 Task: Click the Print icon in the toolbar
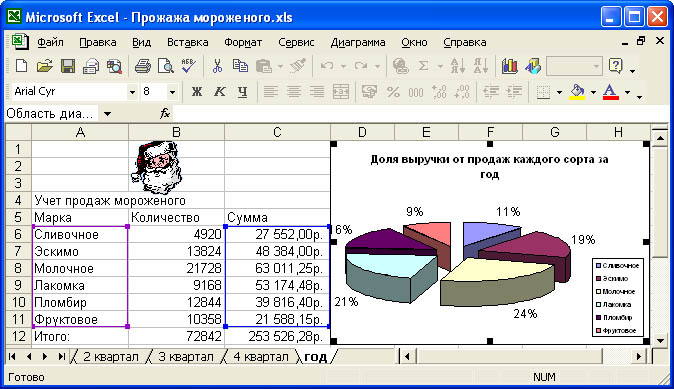click(x=142, y=66)
